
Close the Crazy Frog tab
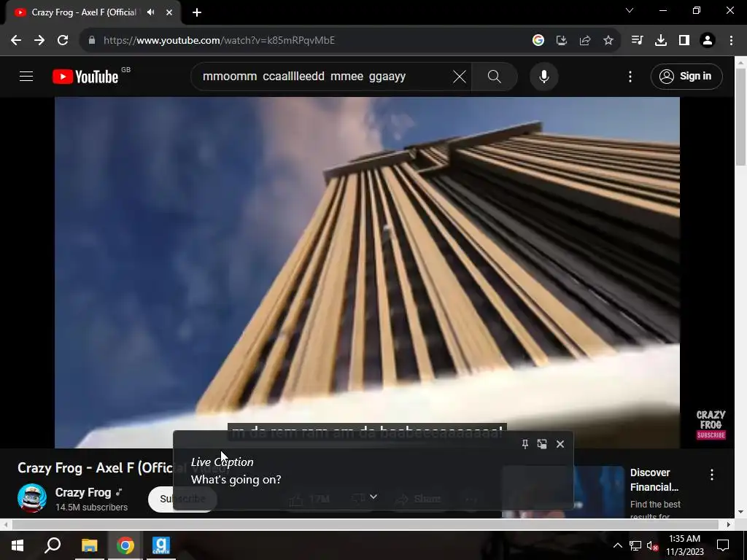click(x=169, y=12)
